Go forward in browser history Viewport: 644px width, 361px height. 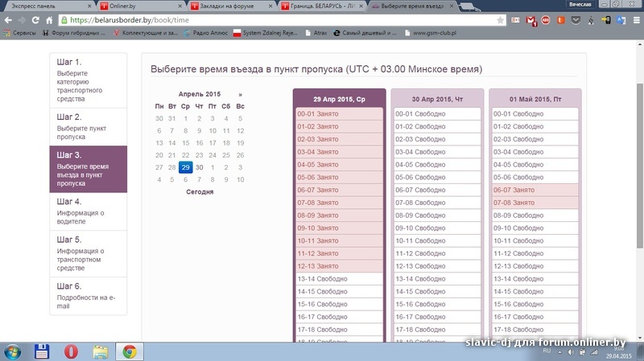(x=22, y=20)
